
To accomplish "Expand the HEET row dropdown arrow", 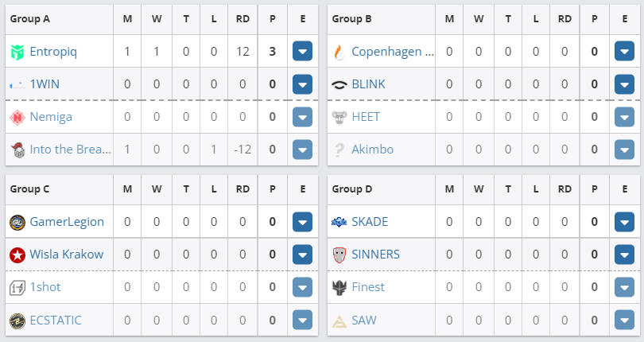I will 624,117.
